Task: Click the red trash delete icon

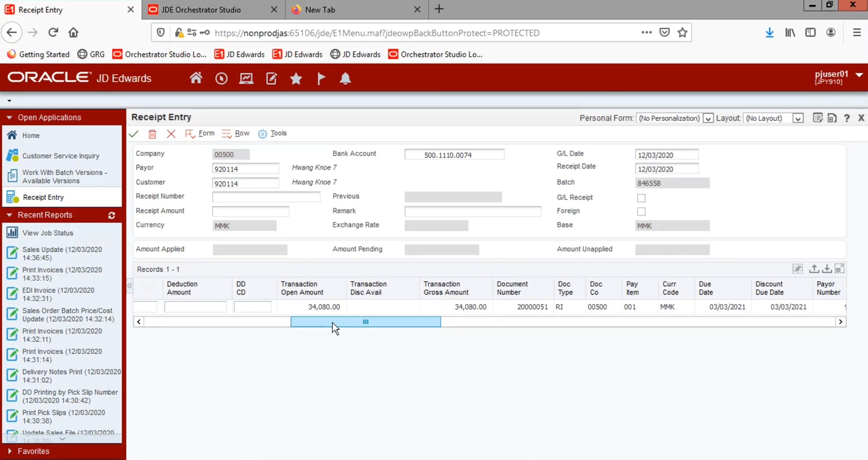Action: tap(152, 134)
